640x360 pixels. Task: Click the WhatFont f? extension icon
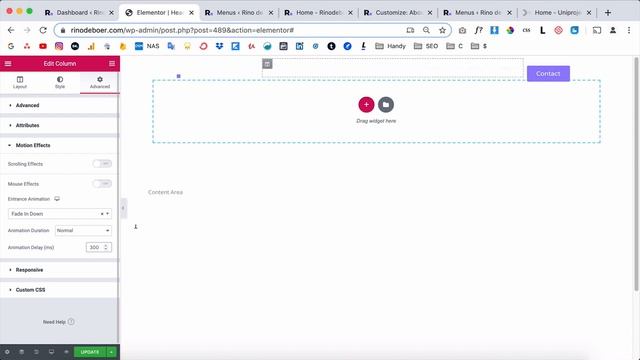coord(478,30)
